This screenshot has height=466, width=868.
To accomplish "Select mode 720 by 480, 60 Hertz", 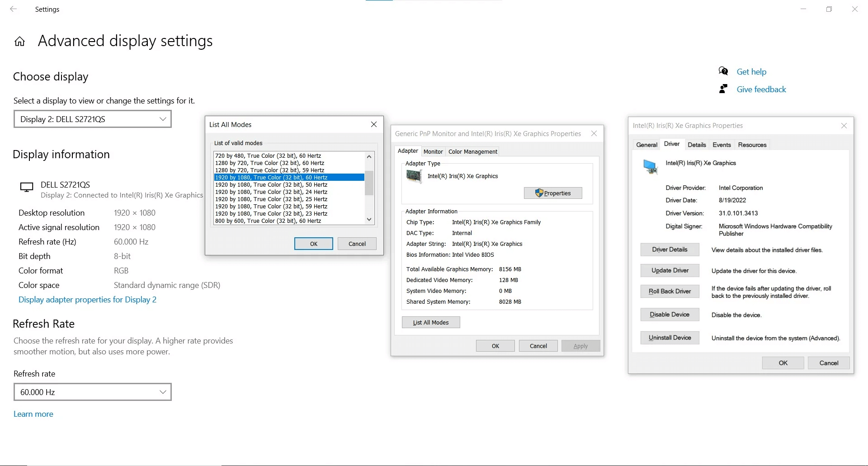I will (289, 155).
